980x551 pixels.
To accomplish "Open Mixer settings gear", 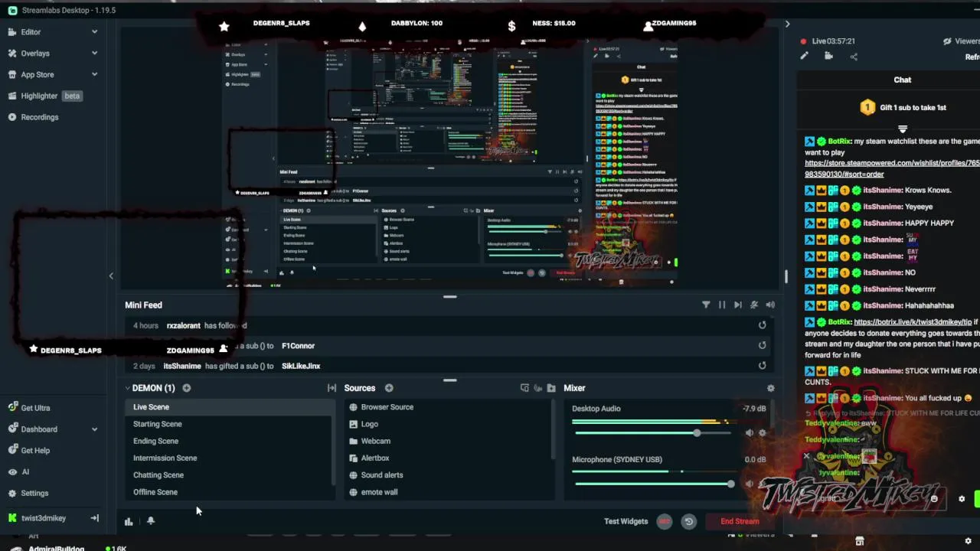I will pos(771,388).
